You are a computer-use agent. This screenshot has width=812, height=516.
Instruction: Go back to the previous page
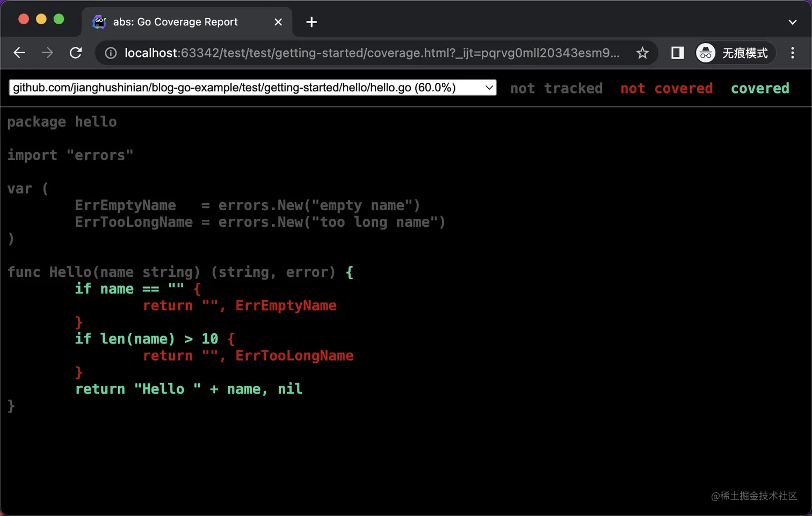[19, 53]
